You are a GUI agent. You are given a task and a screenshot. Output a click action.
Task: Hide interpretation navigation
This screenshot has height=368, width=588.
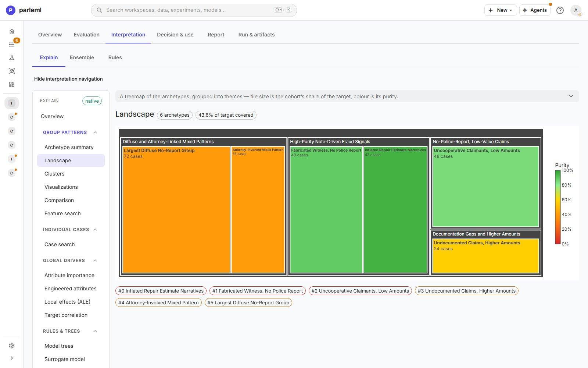[68, 79]
